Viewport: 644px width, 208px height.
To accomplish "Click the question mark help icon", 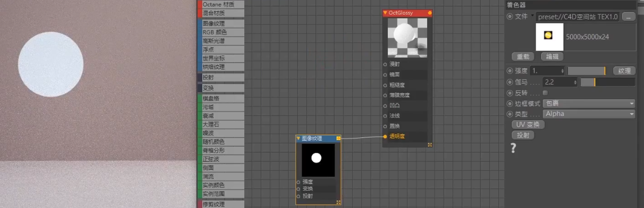I will click(x=513, y=148).
